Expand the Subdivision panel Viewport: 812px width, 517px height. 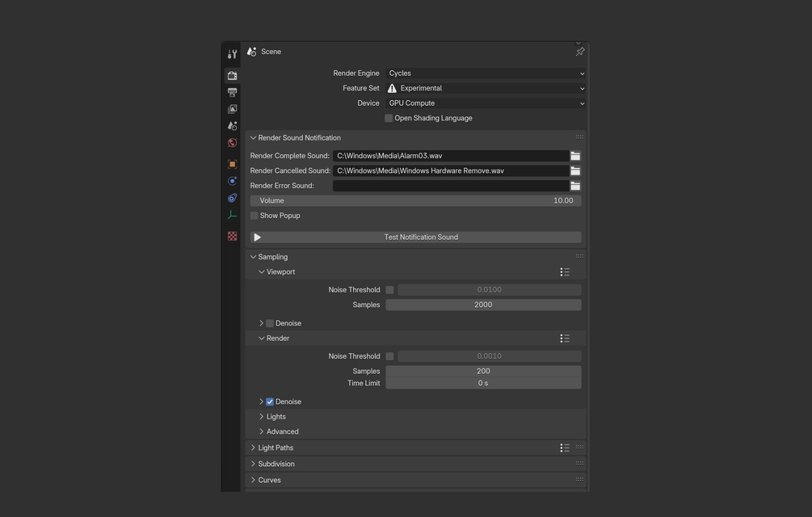[x=276, y=464]
